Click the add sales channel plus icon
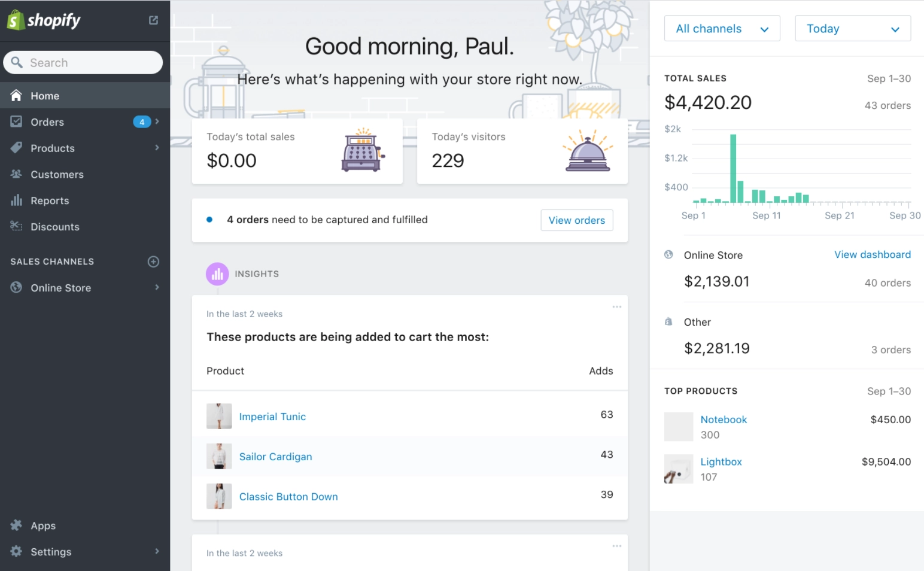924x571 pixels. (153, 262)
